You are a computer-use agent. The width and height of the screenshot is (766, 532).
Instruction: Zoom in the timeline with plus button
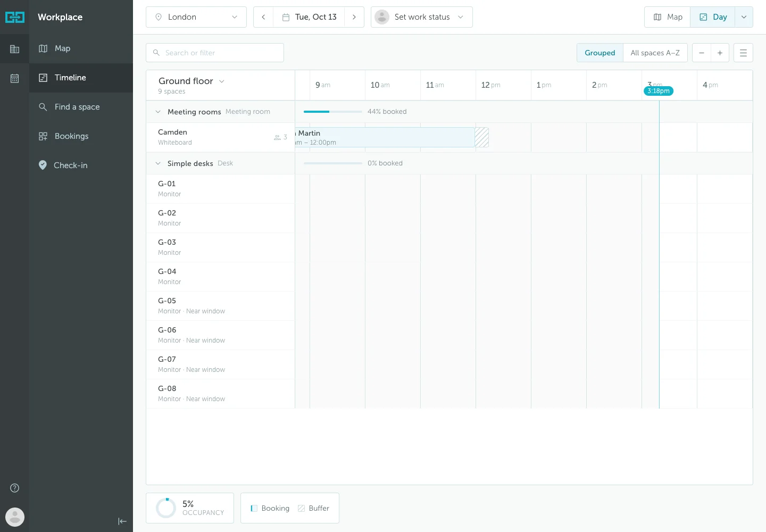(x=720, y=53)
